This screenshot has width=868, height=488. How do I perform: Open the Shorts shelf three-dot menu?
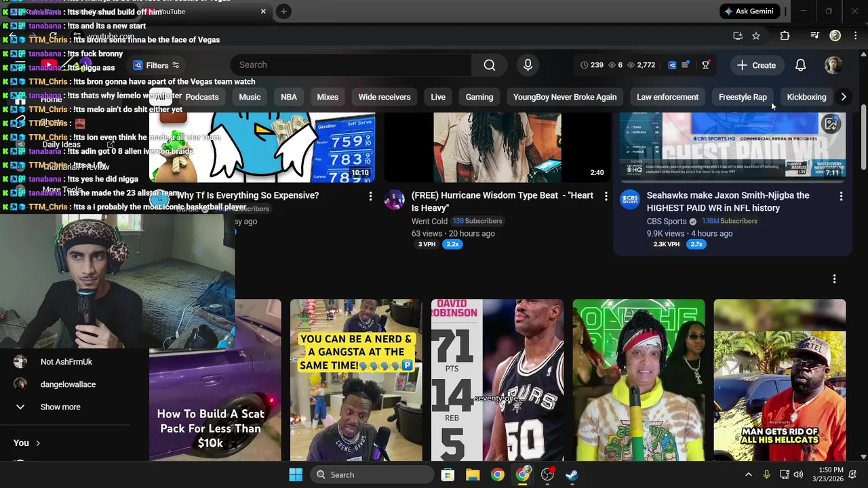[834, 279]
